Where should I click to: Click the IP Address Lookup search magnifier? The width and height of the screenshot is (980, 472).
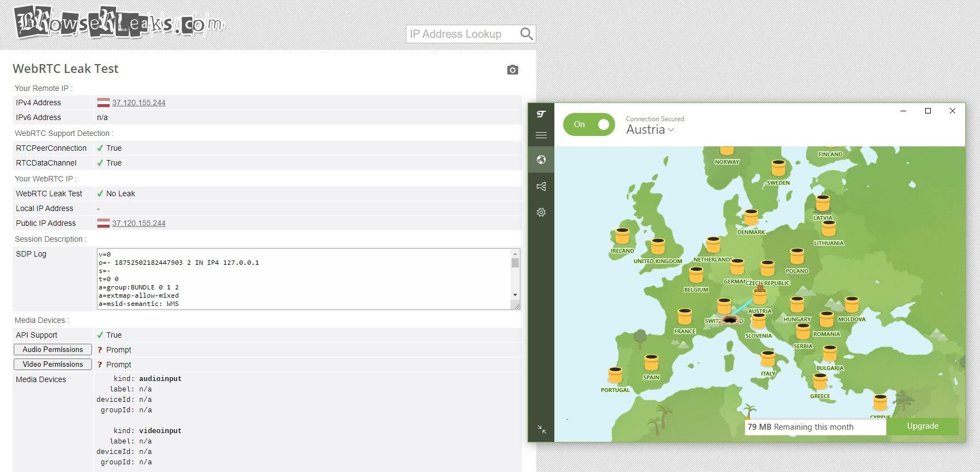(x=526, y=34)
